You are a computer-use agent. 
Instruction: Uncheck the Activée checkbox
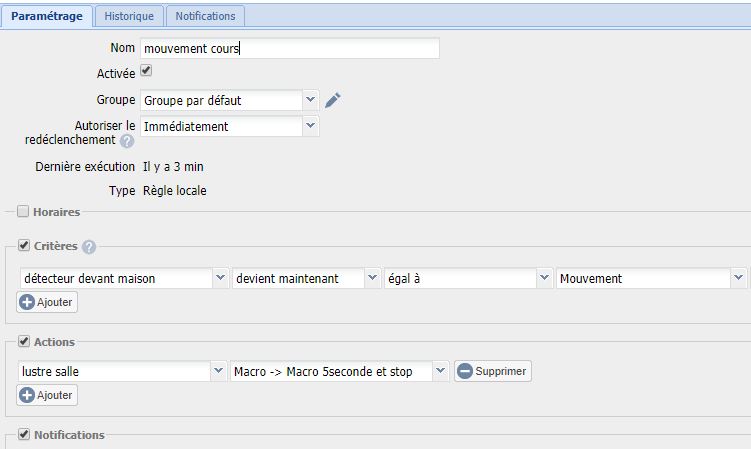pyautogui.click(x=146, y=72)
